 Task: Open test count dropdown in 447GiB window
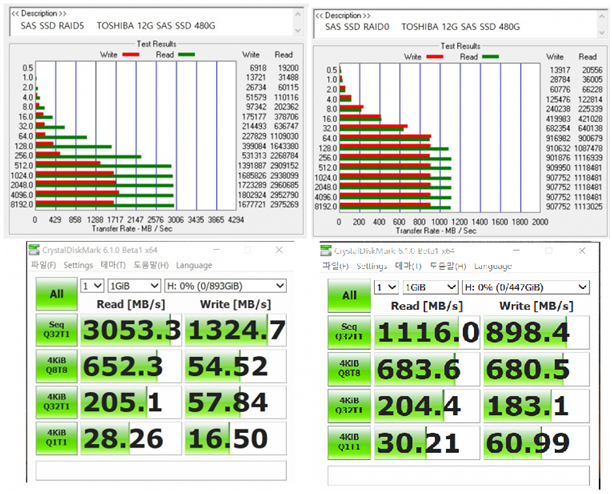coord(386,288)
